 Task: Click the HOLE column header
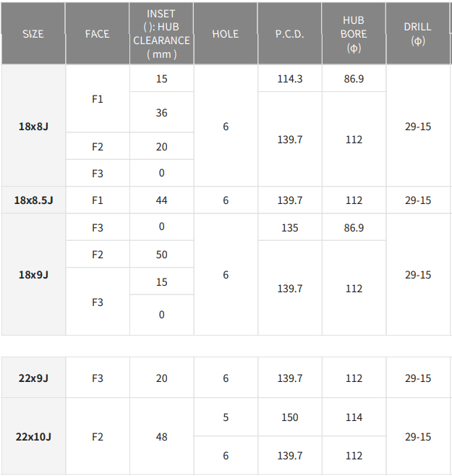point(226,34)
